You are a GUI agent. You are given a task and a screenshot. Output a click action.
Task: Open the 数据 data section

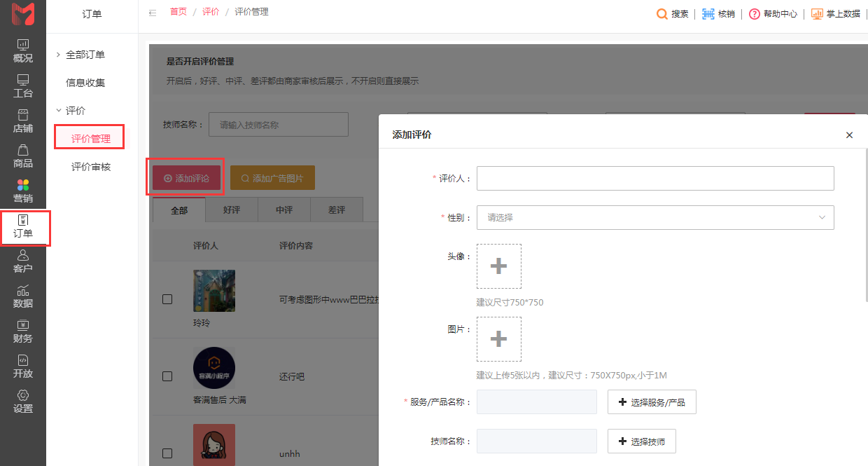tap(23, 296)
